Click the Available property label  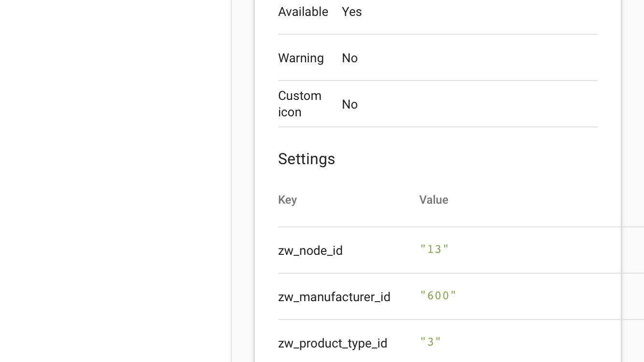(303, 12)
